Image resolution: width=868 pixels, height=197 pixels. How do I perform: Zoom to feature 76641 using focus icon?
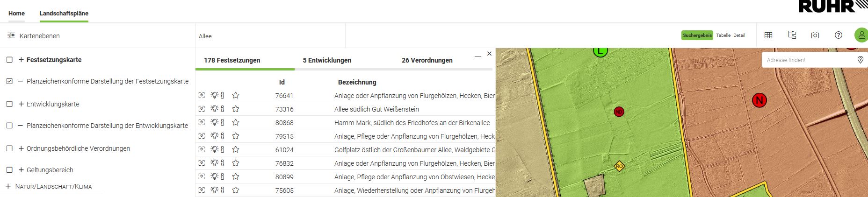tap(202, 96)
